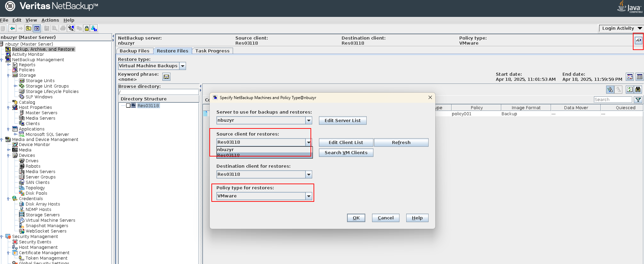Select the Restore Files tab

(172, 51)
